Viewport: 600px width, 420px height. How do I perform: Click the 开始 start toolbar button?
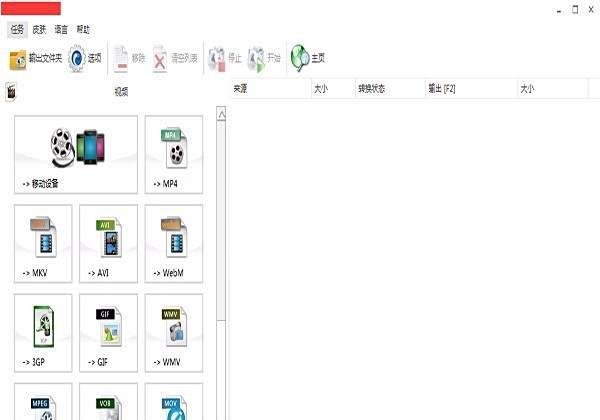coord(264,59)
